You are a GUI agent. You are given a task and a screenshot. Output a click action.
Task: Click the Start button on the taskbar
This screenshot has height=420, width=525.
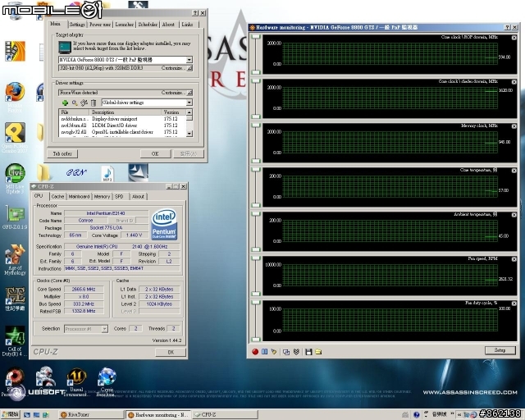coord(11,414)
